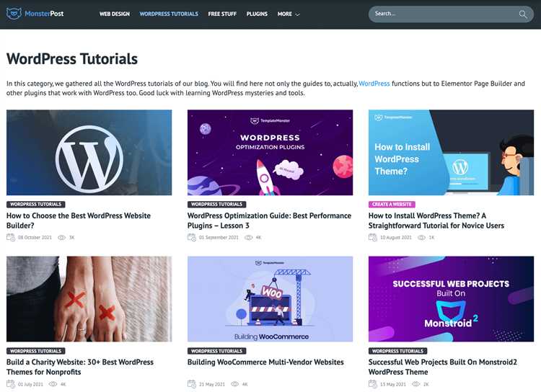Open the Successful Web Projects Monstroid2 thumbnail
541x392 pixels.
pos(451,299)
